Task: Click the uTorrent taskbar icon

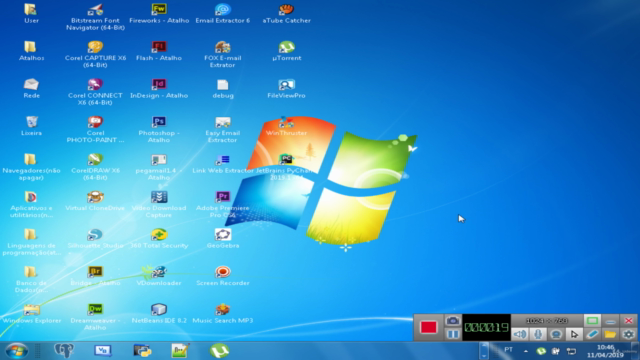Action: pyautogui.click(x=219, y=351)
